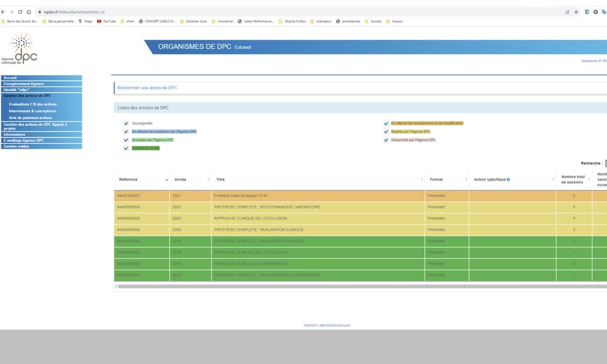Toggle Désactivée par l'Agence DPC checkbox
This screenshot has width=607, height=364.
pyautogui.click(x=386, y=140)
